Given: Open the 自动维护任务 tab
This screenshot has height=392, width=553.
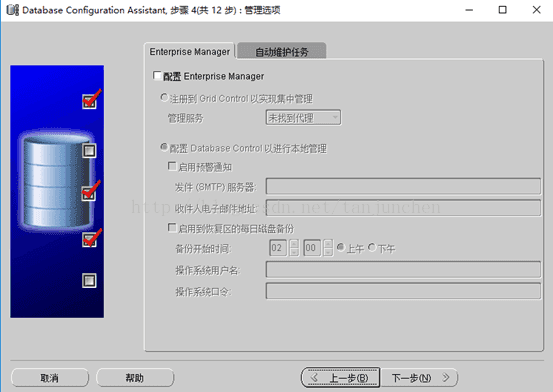Looking at the screenshot, I should (281, 52).
